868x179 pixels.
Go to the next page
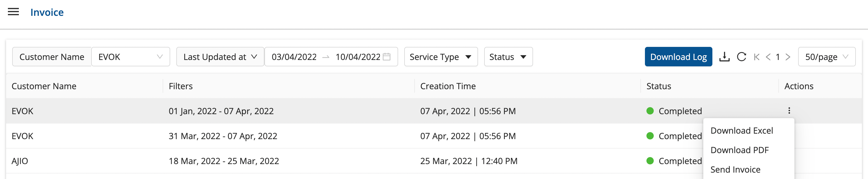pyautogui.click(x=788, y=57)
